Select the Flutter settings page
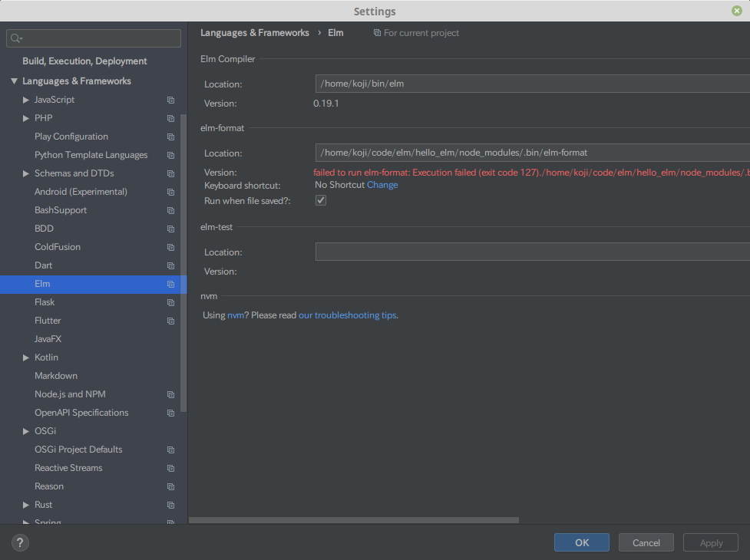Screen dimensions: 750x560 pos(48,321)
